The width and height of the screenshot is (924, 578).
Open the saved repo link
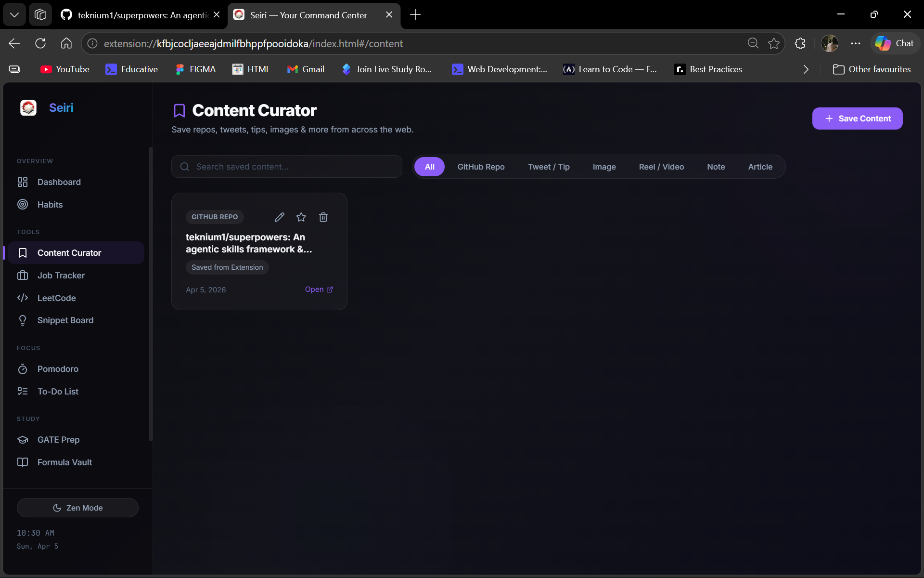(x=319, y=289)
